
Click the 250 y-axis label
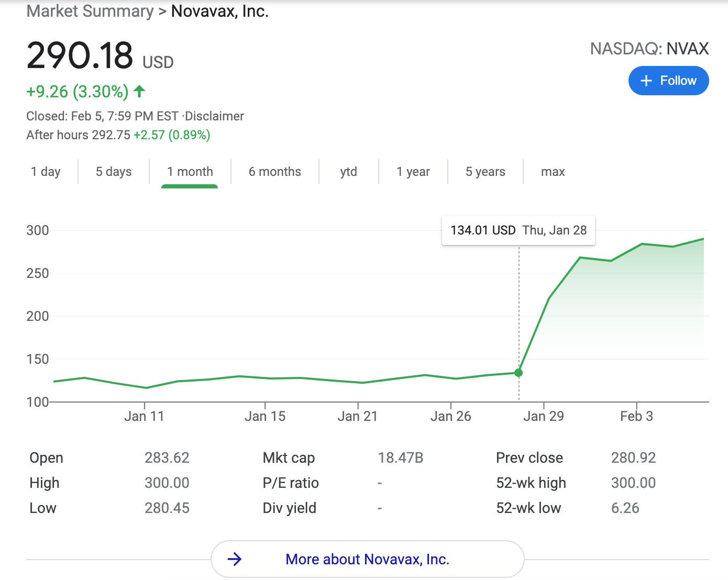[x=38, y=273]
